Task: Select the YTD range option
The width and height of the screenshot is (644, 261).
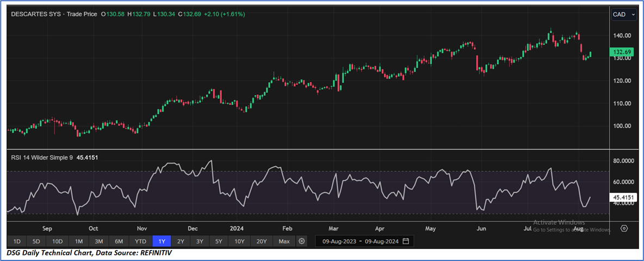Action: [x=140, y=241]
